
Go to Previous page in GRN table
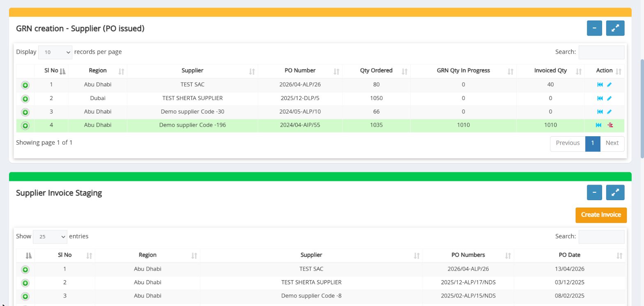(568, 144)
